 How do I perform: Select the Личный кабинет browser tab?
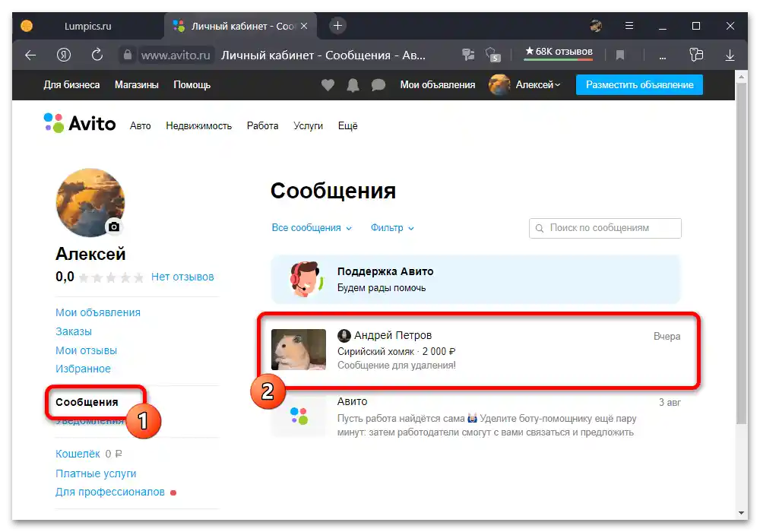[x=240, y=26]
